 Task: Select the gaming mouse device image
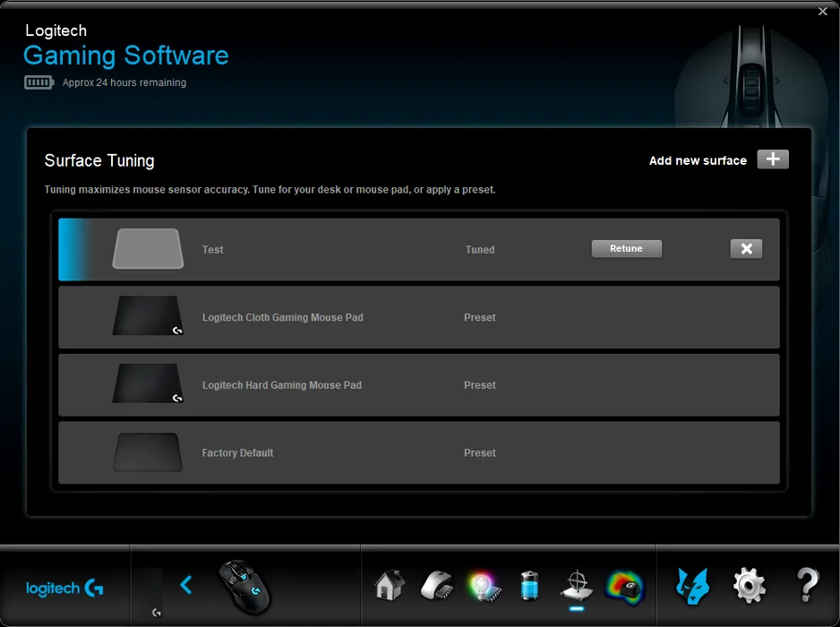tap(244, 587)
